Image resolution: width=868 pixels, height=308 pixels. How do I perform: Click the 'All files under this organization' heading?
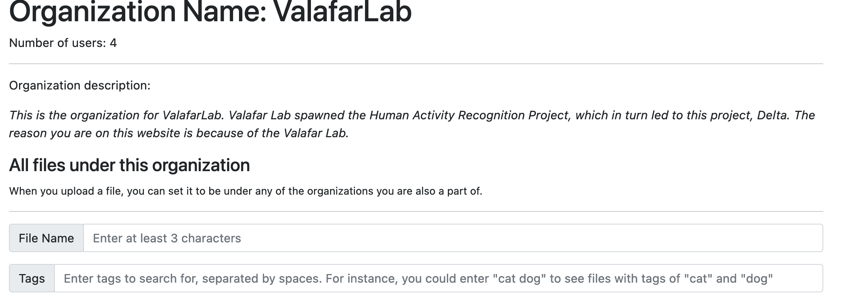(130, 165)
